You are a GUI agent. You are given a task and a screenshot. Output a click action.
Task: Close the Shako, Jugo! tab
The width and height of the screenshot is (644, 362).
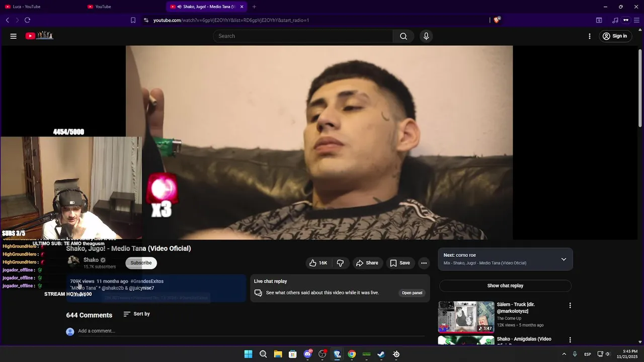pyautogui.click(x=242, y=7)
